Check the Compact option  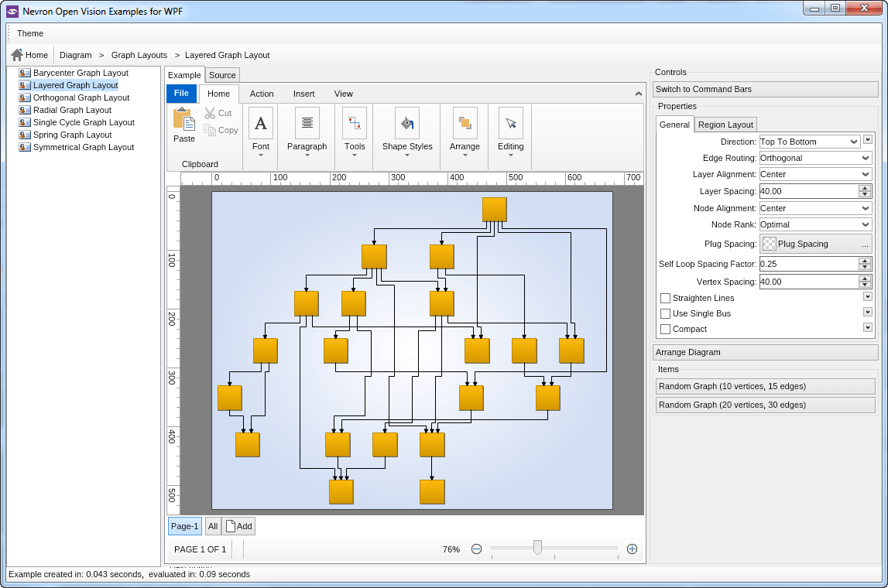(665, 329)
